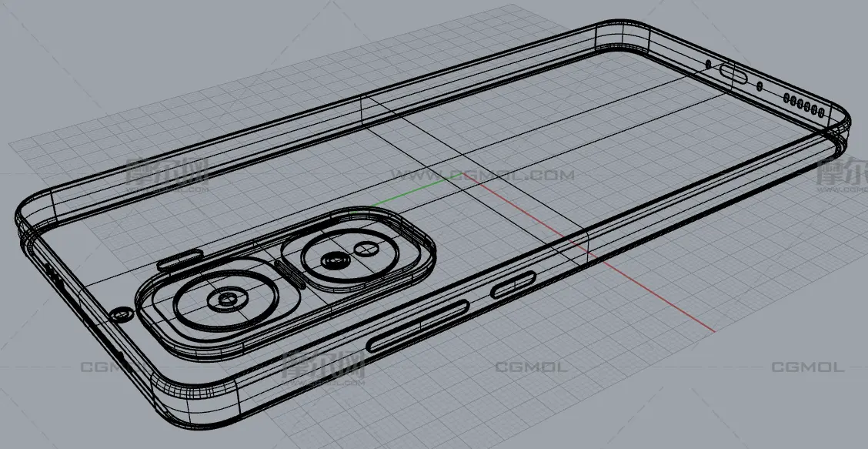The image size is (868, 449).
Task: Select the long volume button on side edge
Action: (x=418, y=327)
